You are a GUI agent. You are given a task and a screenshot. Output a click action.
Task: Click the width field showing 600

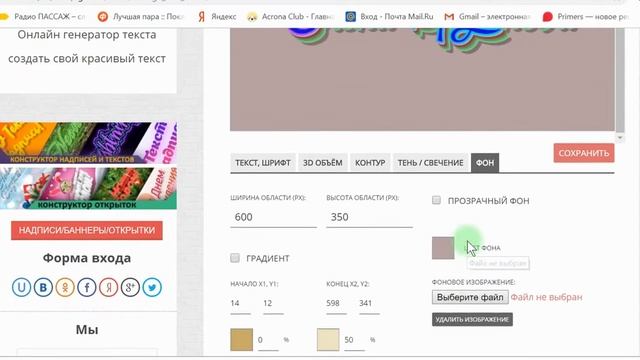273,217
